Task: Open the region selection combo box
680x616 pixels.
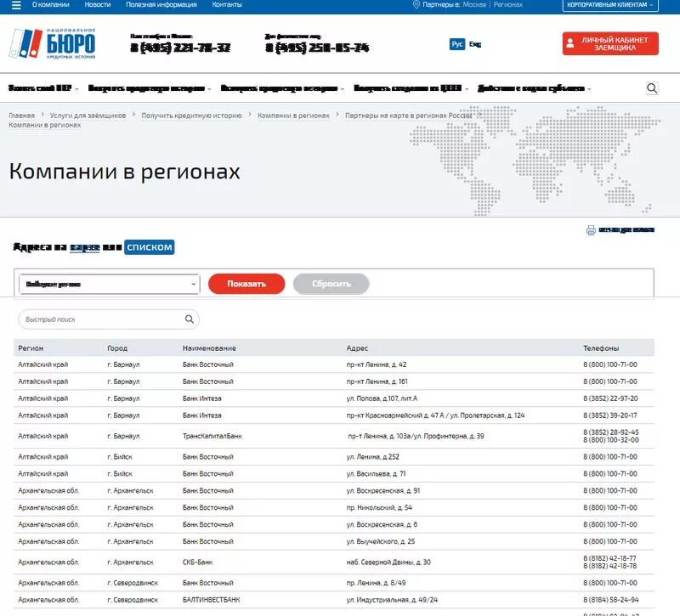Action: click(110, 285)
